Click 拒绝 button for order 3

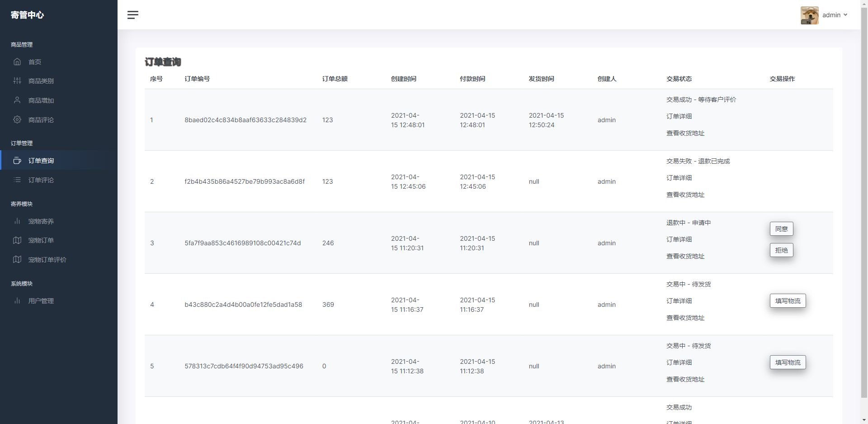coord(781,250)
